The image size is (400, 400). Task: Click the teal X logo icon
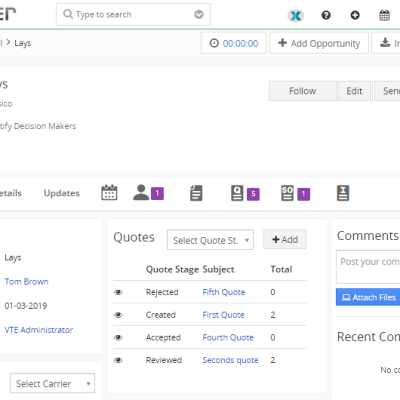(x=296, y=15)
